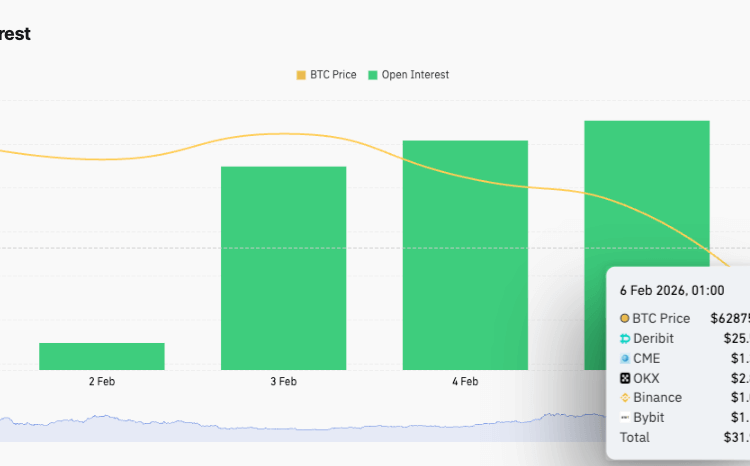The width and height of the screenshot is (750, 466).
Task: Click the Binance exchange icon
Action: coord(625,398)
